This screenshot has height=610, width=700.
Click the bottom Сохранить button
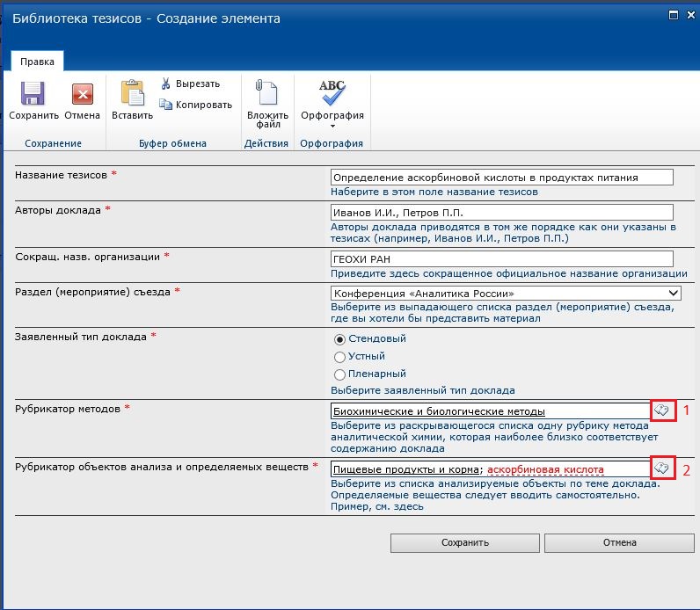464,542
